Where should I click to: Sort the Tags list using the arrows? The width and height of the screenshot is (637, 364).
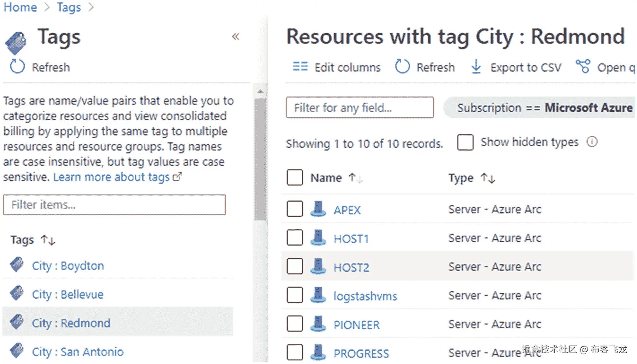click(48, 240)
